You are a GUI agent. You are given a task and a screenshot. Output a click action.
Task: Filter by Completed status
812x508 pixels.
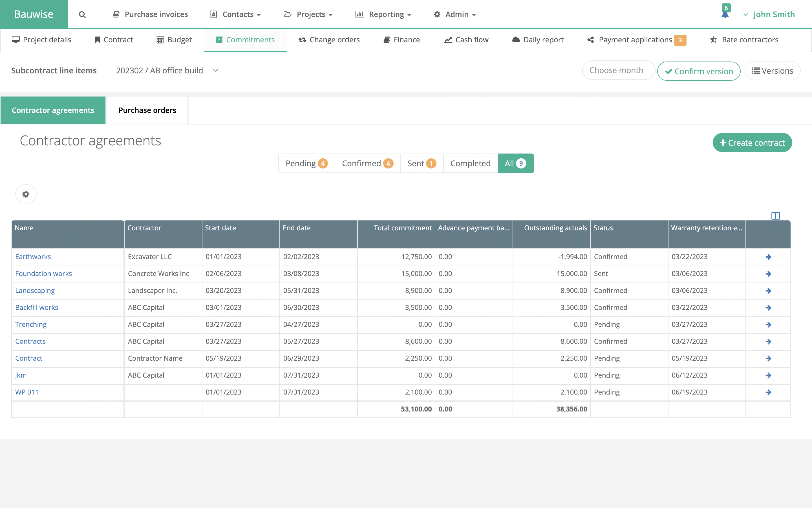point(470,163)
